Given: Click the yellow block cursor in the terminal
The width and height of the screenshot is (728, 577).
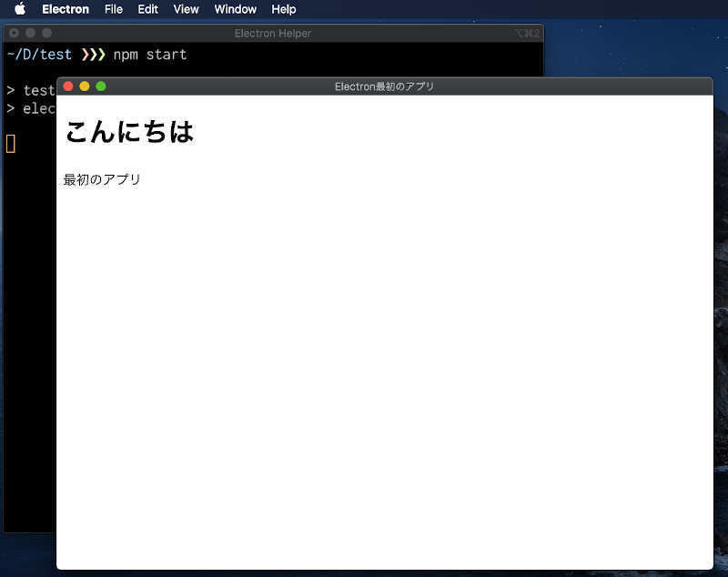Looking at the screenshot, I should pos(10,143).
